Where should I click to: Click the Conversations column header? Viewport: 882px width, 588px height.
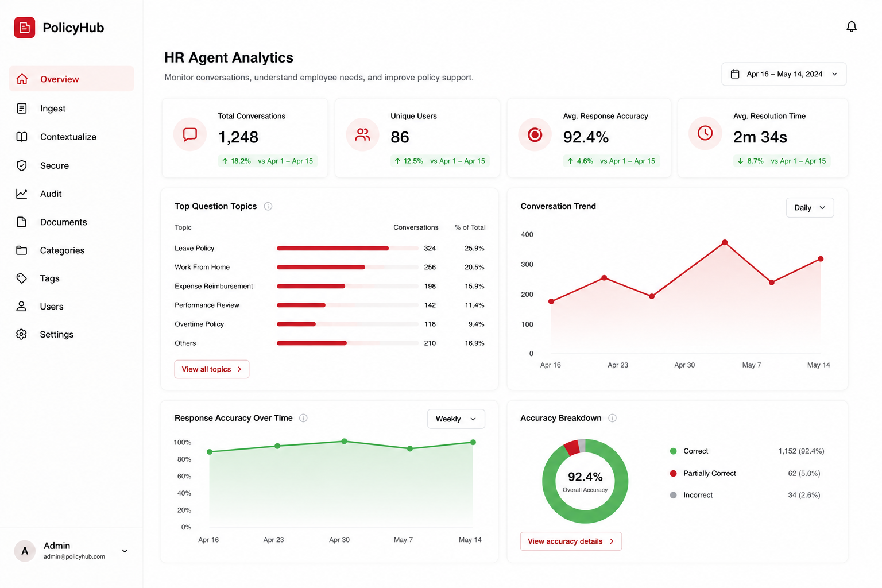416,227
